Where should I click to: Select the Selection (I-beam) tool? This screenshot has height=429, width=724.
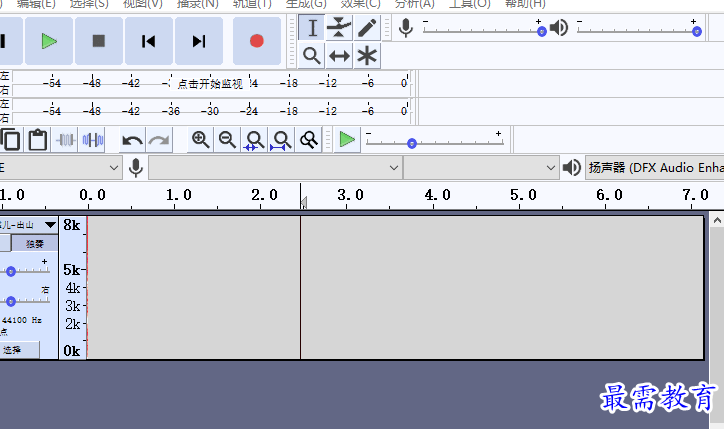(x=312, y=28)
